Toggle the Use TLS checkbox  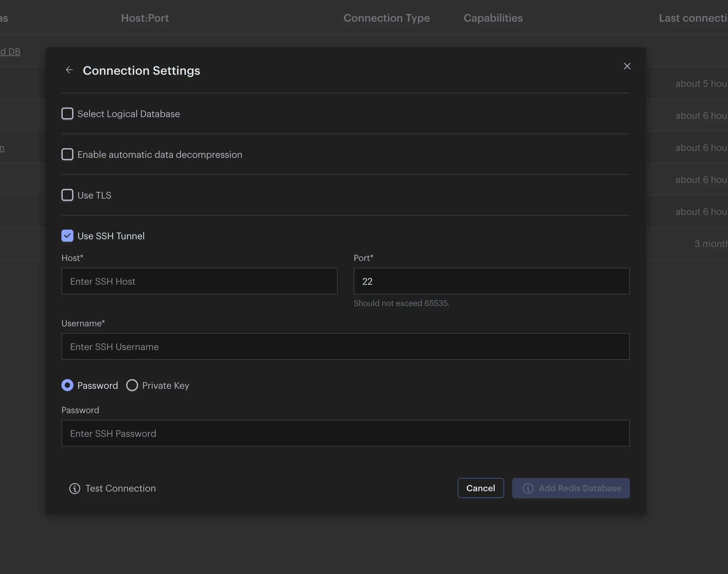click(x=67, y=195)
